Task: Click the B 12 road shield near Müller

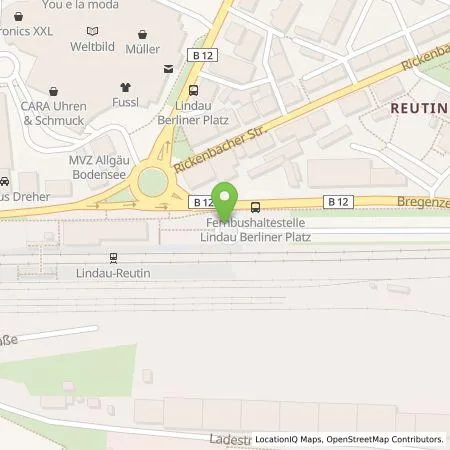Action: [203, 55]
